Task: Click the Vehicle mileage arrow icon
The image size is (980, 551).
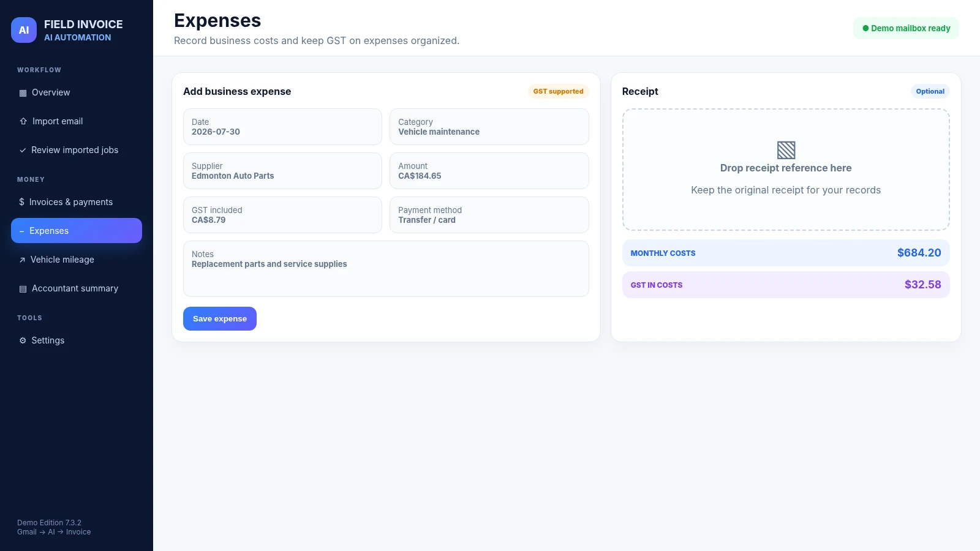Action: [22, 260]
